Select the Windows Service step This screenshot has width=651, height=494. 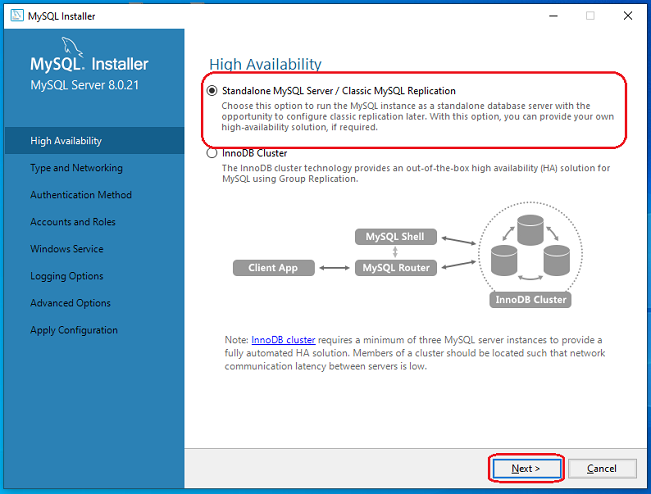tap(67, 249)
